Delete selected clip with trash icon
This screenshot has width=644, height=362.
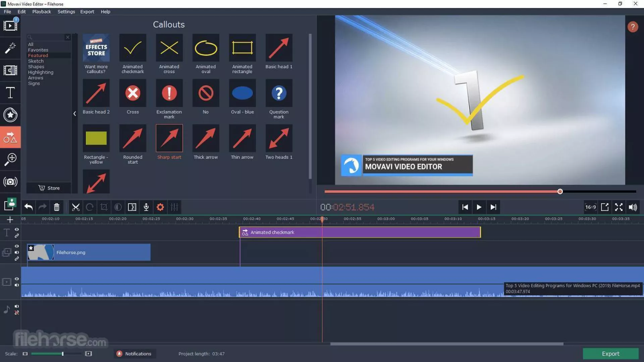click(x=56, y=207)
